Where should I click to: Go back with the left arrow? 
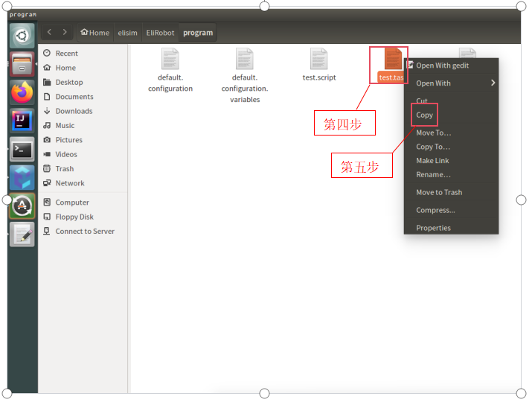50,32
